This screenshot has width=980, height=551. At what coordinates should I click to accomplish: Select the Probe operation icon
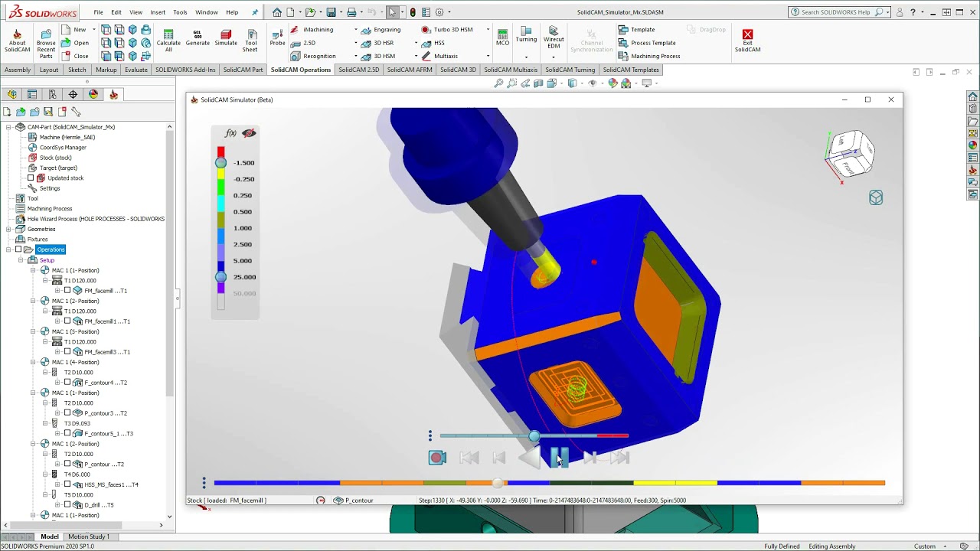tap(277, 34)
